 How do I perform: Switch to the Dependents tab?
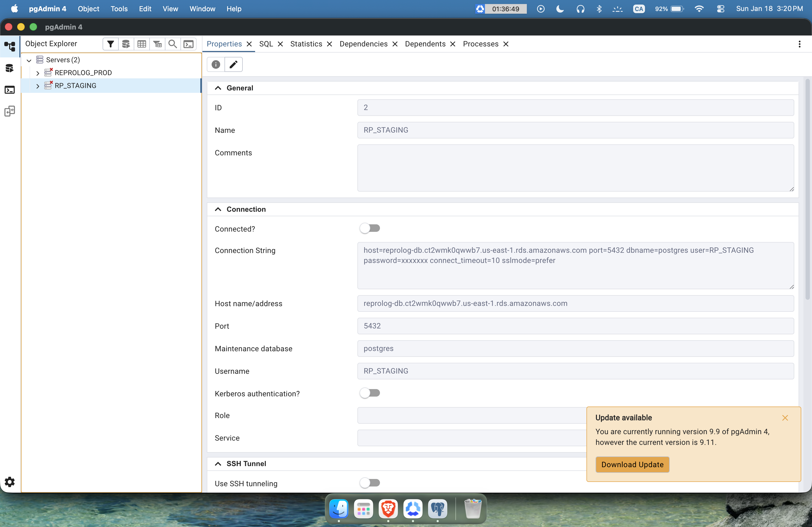425,44
